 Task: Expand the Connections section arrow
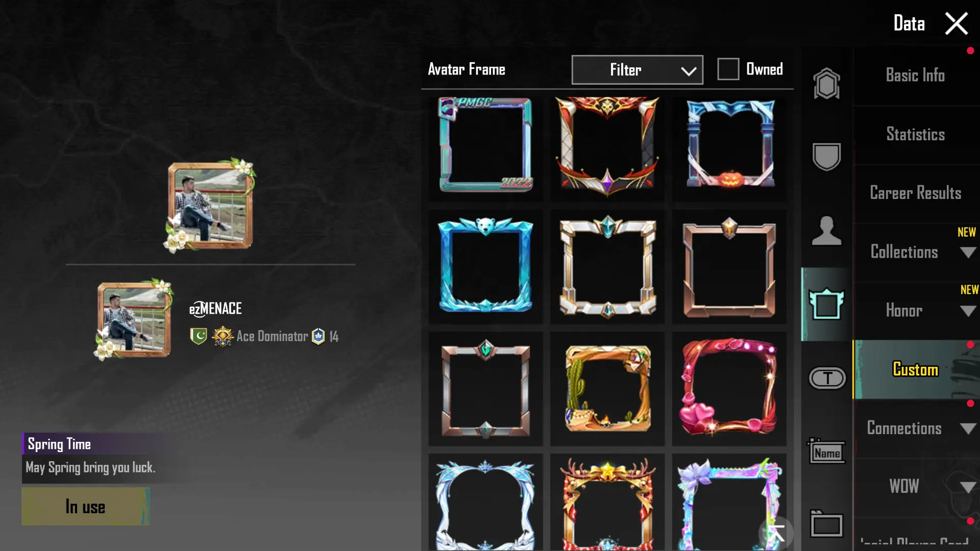pos(967,429)
